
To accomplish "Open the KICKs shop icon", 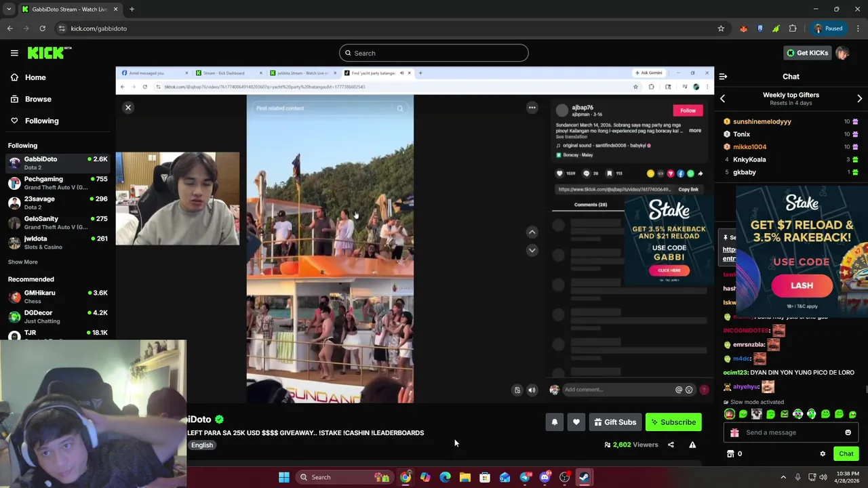I will coord(730,454).
